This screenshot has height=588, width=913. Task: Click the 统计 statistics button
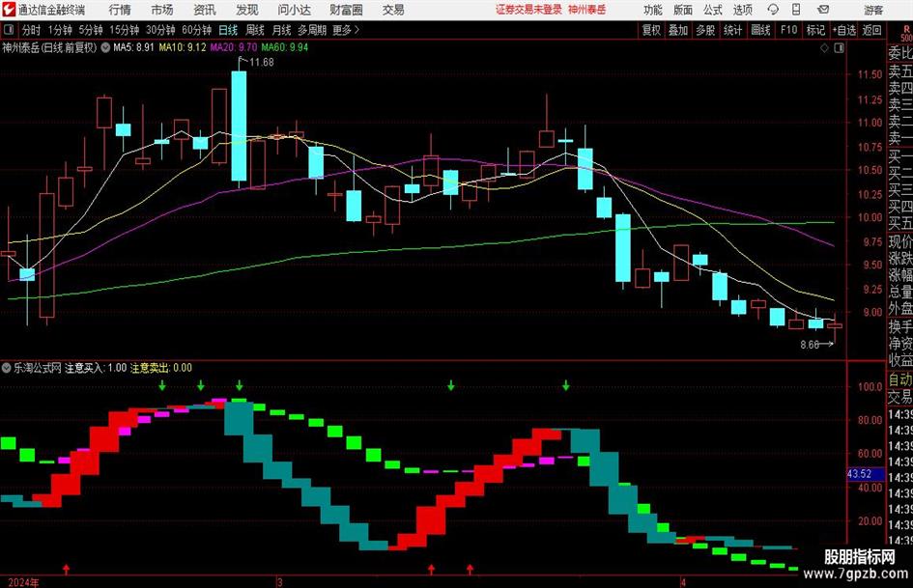(732, 30)
